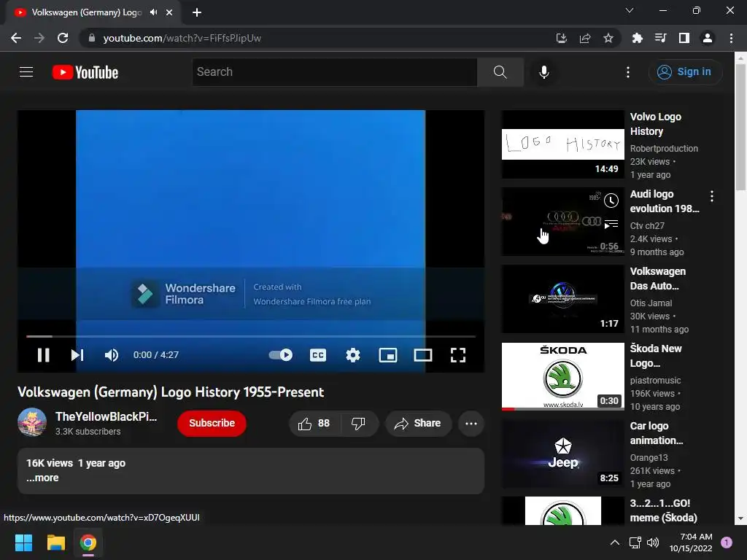Close the Volkswagen YouTube tab
This screenshot has height=560, width=747.
click(169, 12)
